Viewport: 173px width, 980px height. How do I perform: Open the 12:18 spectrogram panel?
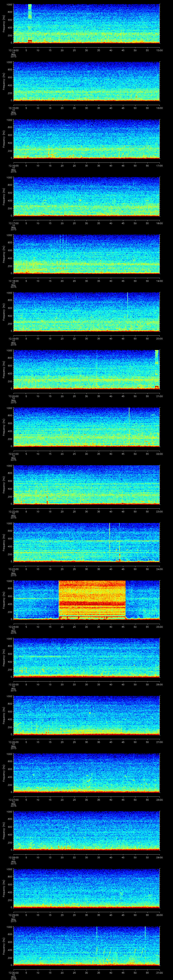coord(86,254)
